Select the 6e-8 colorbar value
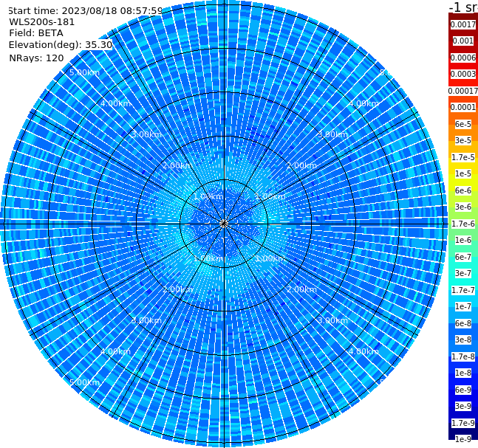 click(463, 323)
